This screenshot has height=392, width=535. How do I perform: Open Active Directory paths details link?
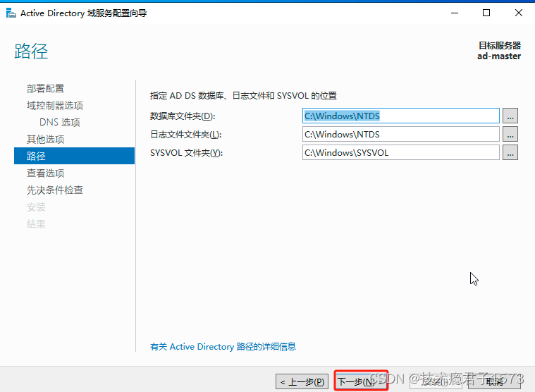pyautogui.click(x=223, y=347)
